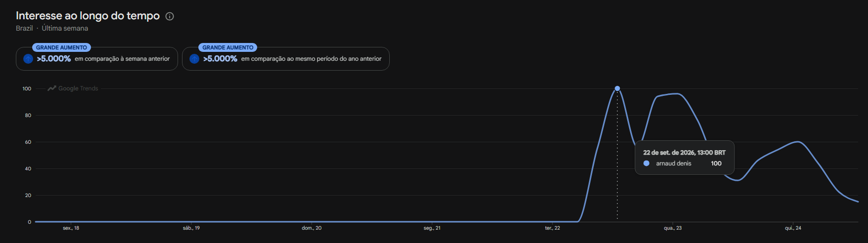This screenshot has width=868, height=243.
Task: Select the 'qui., 24' axis label
Action: click(793, 228)
